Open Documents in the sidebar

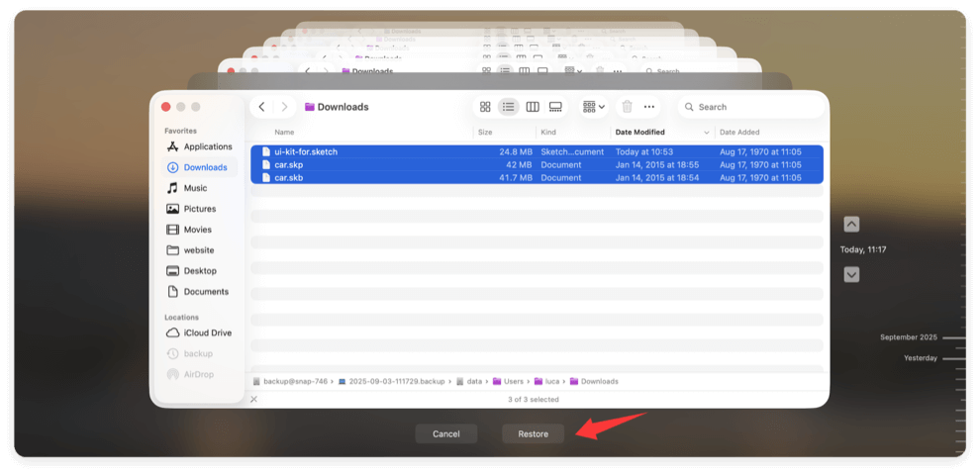199,291
